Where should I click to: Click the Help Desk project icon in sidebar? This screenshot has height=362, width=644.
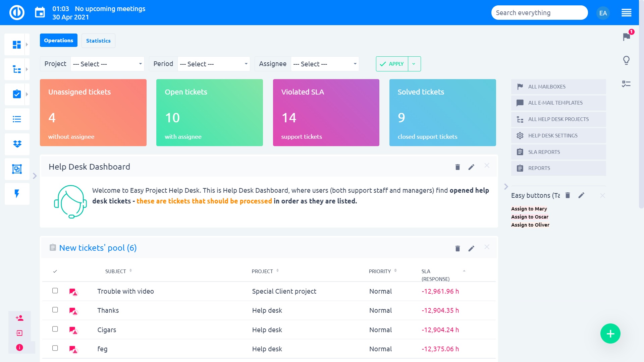coord(17,94)
